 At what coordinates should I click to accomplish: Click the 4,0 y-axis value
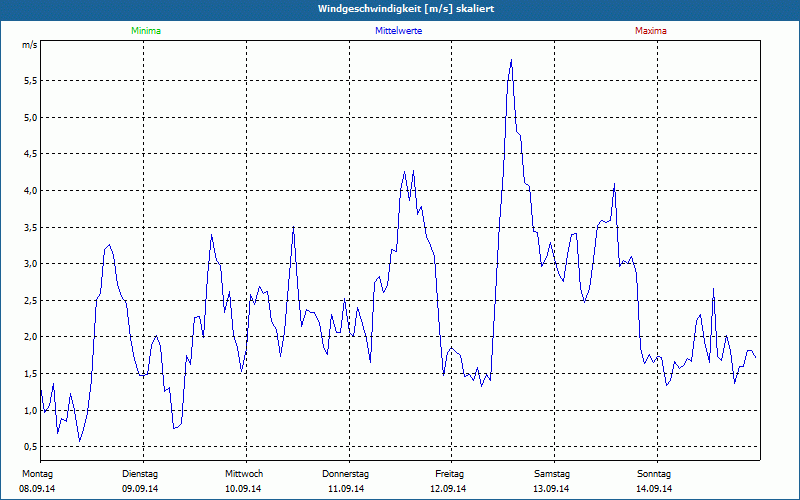click(31, 190)
